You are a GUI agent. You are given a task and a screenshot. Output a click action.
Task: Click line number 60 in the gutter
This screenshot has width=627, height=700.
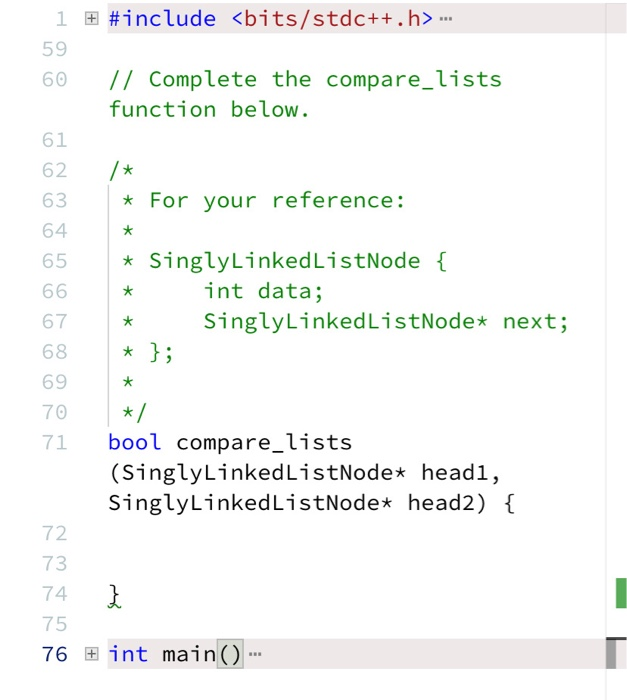[54, 79]
